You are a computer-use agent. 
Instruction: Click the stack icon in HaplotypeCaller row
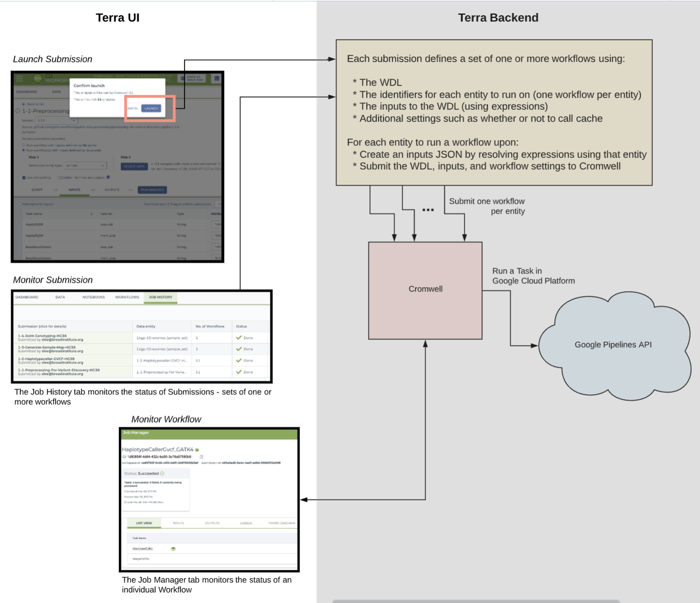(173, 549)
